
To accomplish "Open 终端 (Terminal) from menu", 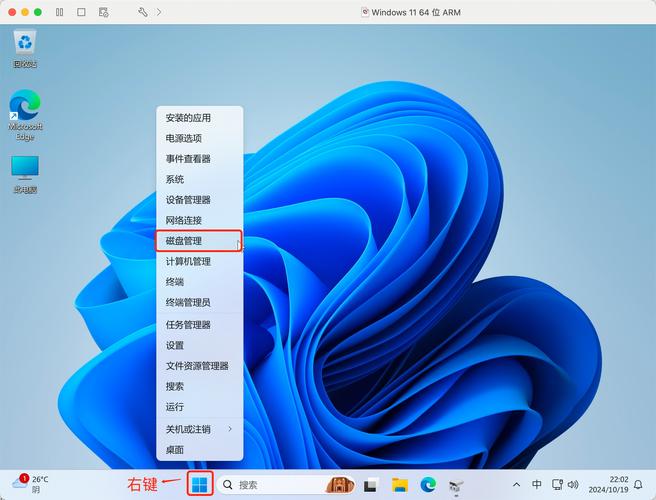I will (x=200, y=282).
